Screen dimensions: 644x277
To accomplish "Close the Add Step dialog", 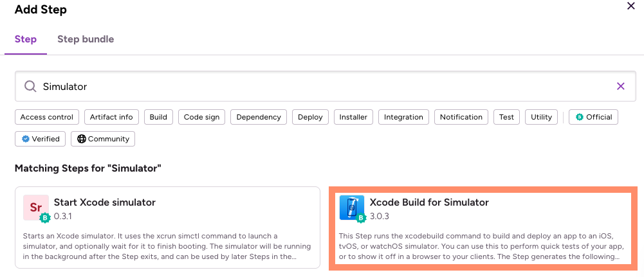I will coord(631,6).
